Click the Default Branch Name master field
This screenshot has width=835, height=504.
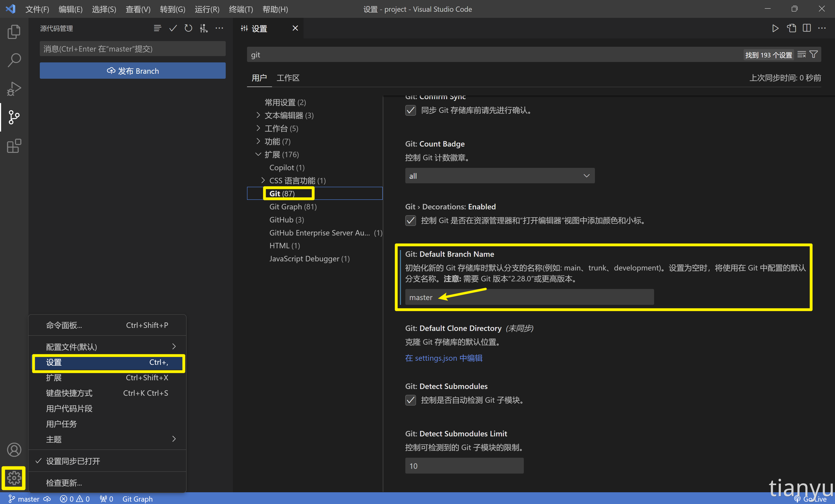click(529, 297)
